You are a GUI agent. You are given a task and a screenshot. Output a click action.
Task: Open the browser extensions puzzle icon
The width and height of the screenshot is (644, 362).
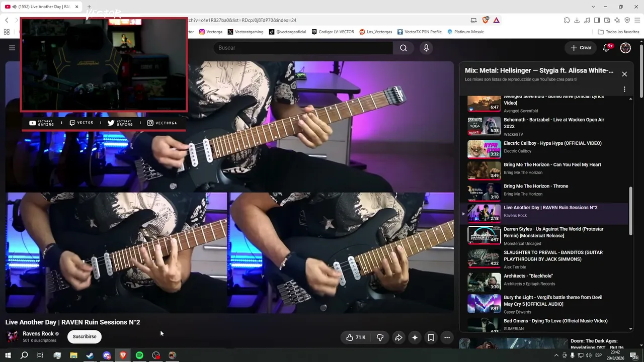point(567,20)
